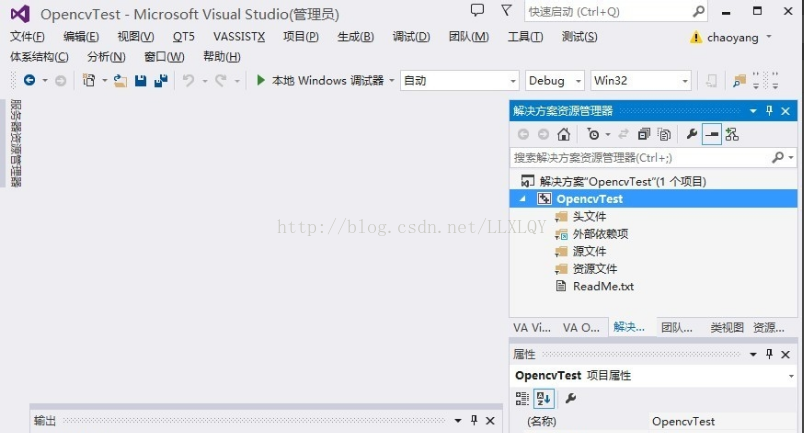Click the Save All toolbar icon

(x=161, y=81)
